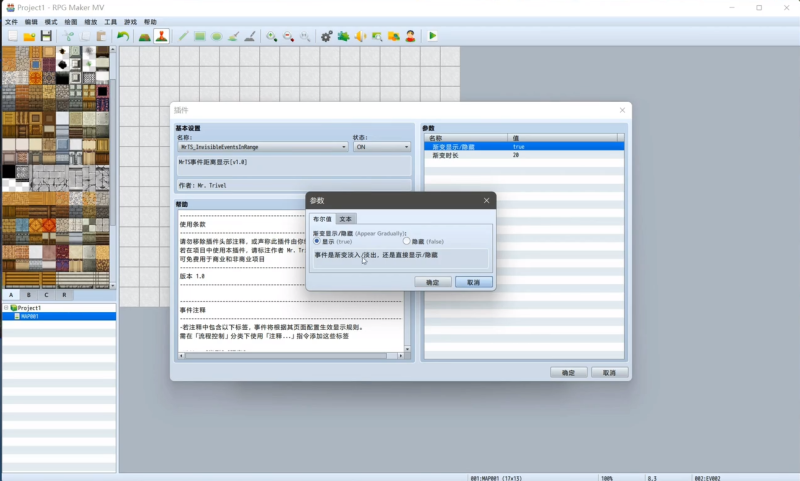
Task: Click help text scroll-down arrow
Action: tap(407, 349)
